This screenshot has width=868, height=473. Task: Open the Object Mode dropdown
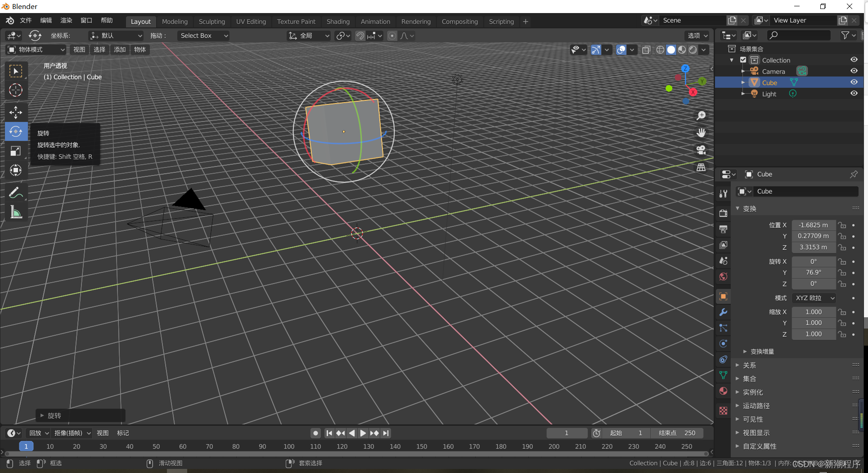tap(36, 50)
